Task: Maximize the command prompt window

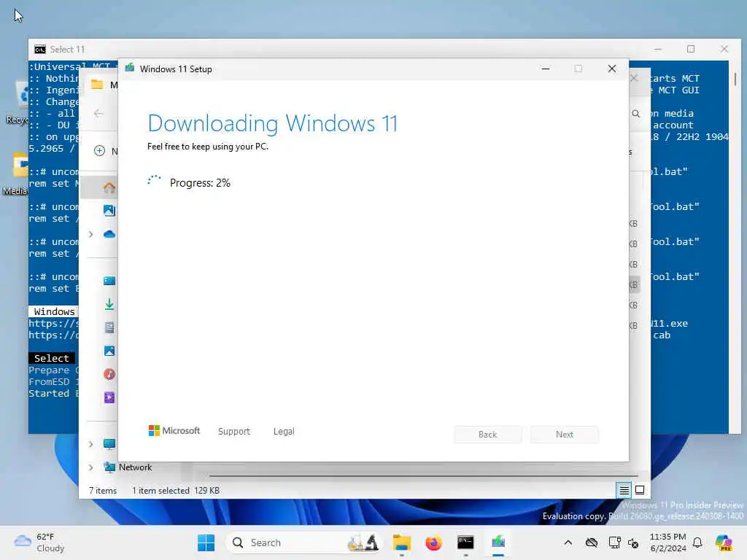Action: (x=691, y=49)
